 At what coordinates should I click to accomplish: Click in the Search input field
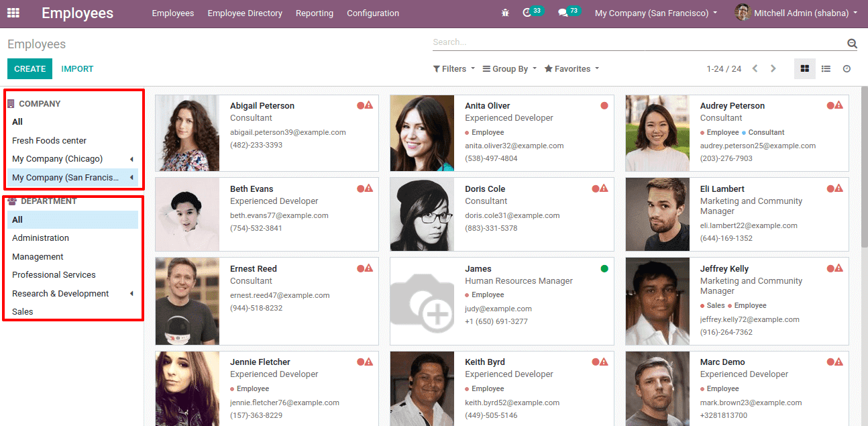pos(637,42)
